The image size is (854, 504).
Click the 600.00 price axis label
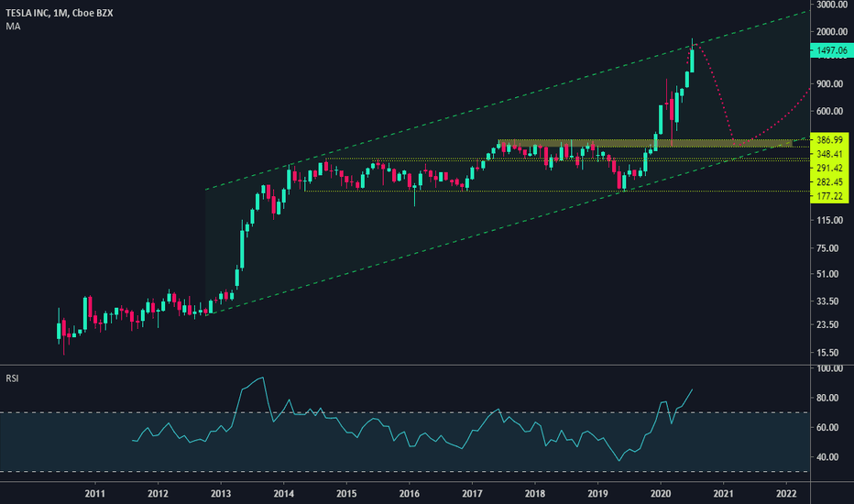829,111
